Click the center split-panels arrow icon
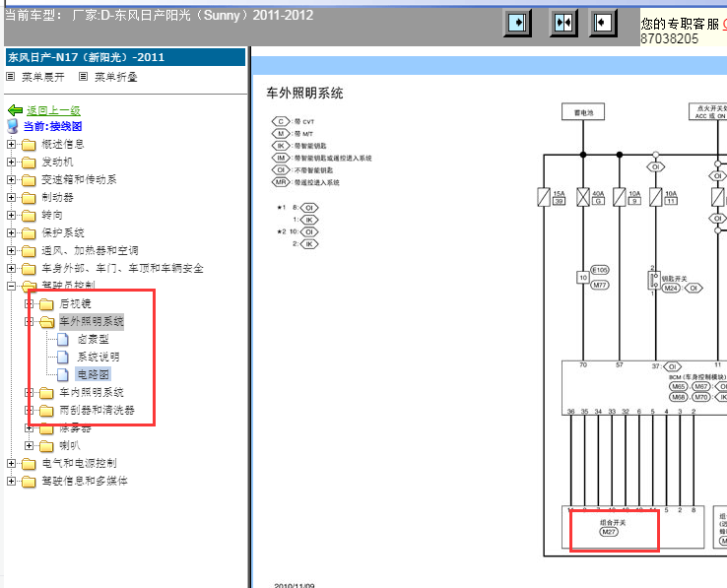The image size is (727, 588). point(563,23)
